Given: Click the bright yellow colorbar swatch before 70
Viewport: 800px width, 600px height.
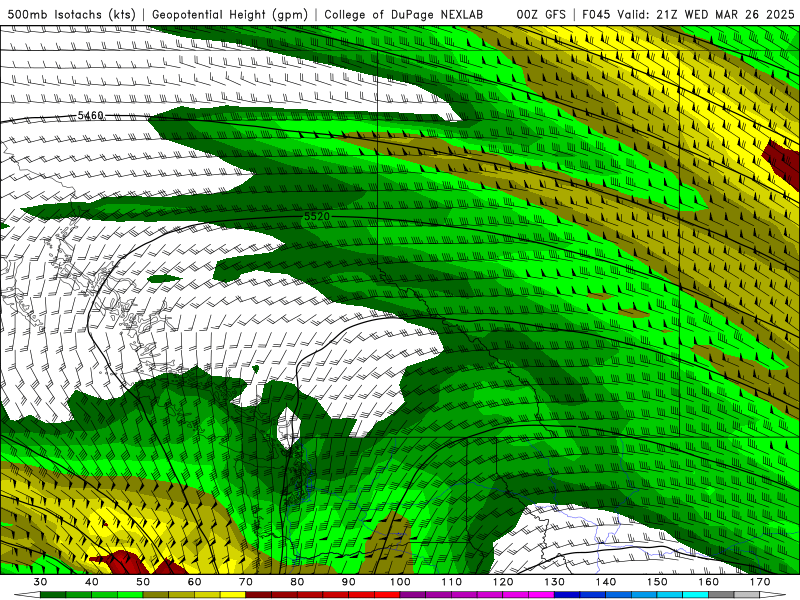Looking at the screenshot, I should (233, 595).
